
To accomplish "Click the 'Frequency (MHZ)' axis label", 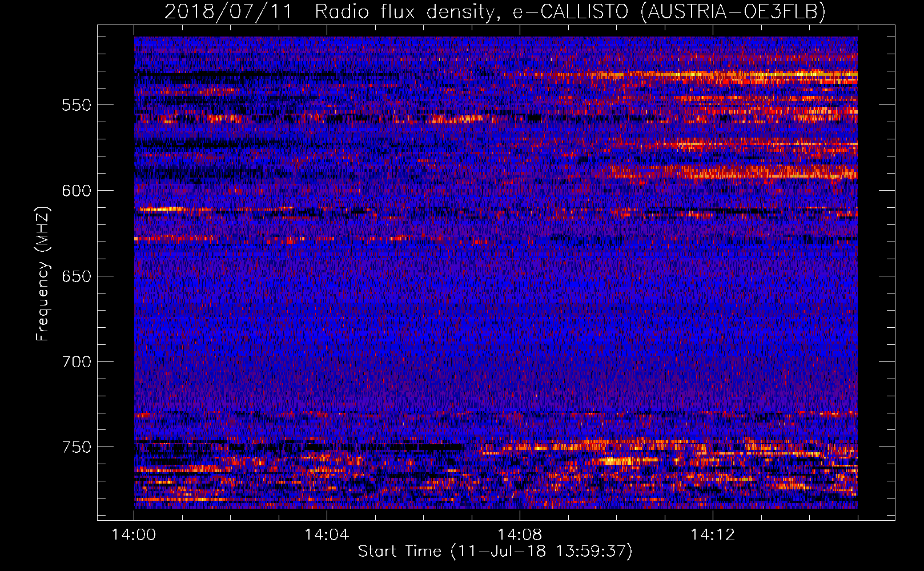I will pyautogui.click(x=43, y=274).
